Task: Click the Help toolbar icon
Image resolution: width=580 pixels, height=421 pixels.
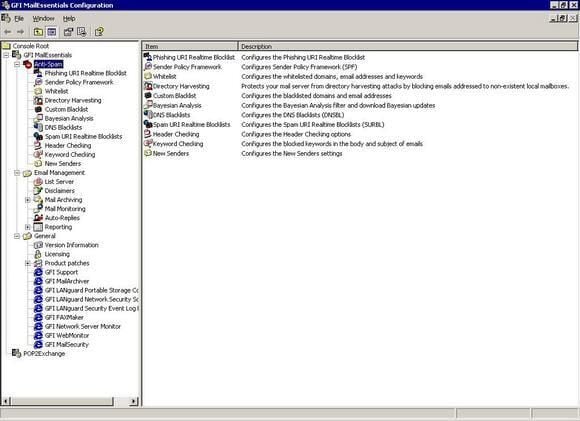Action: [x=99, y=32]
